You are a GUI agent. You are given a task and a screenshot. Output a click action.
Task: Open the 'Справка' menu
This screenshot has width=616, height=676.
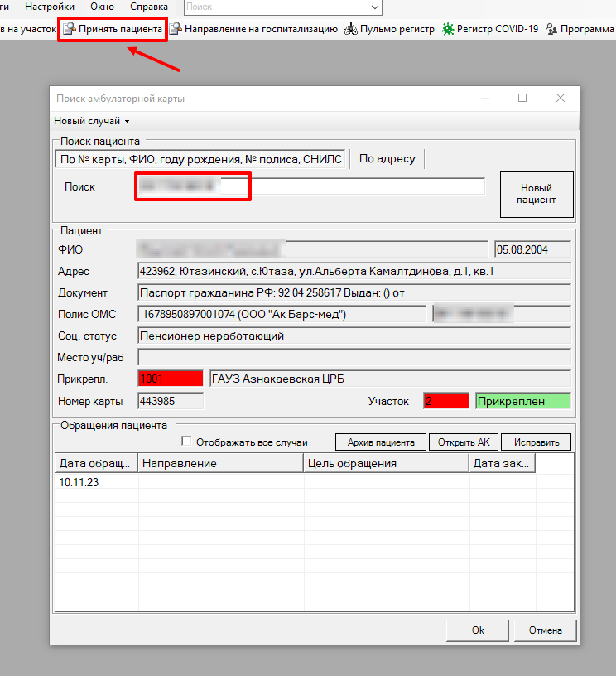click(x=149, y=7)
